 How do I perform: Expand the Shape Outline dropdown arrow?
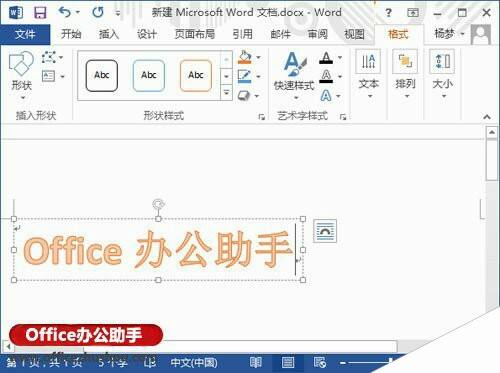258,77
